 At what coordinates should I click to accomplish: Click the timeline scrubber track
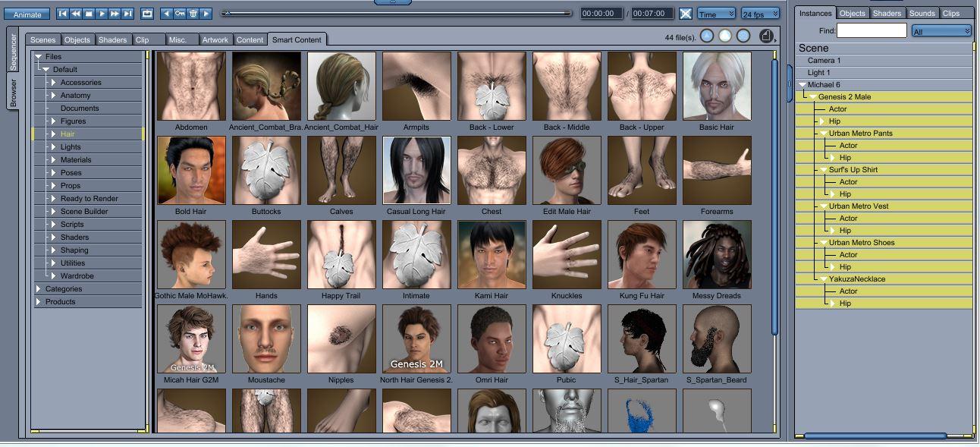click(x=397, y=13)
